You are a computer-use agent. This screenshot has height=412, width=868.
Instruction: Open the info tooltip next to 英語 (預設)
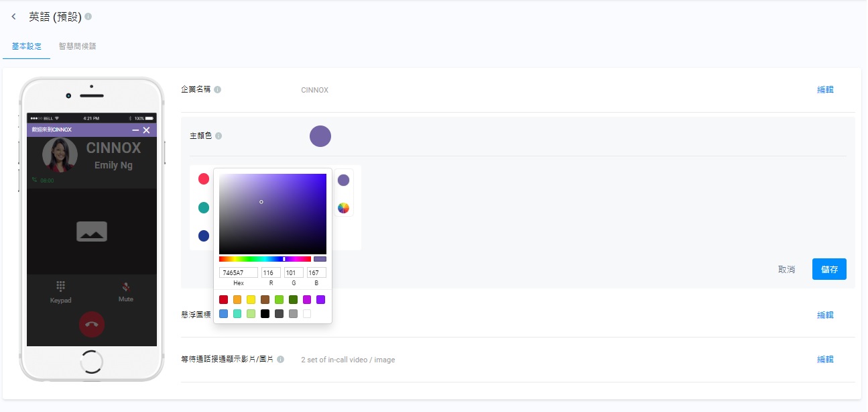point(88,17)
